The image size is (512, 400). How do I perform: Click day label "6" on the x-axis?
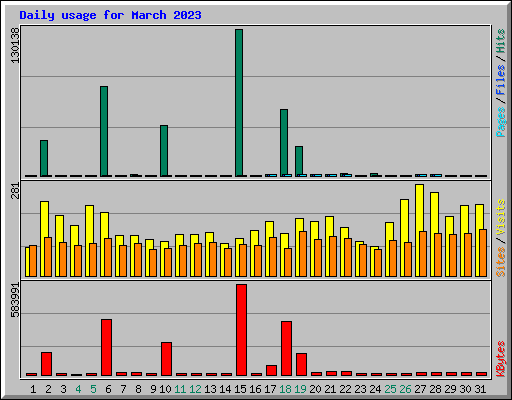[108, 389]
